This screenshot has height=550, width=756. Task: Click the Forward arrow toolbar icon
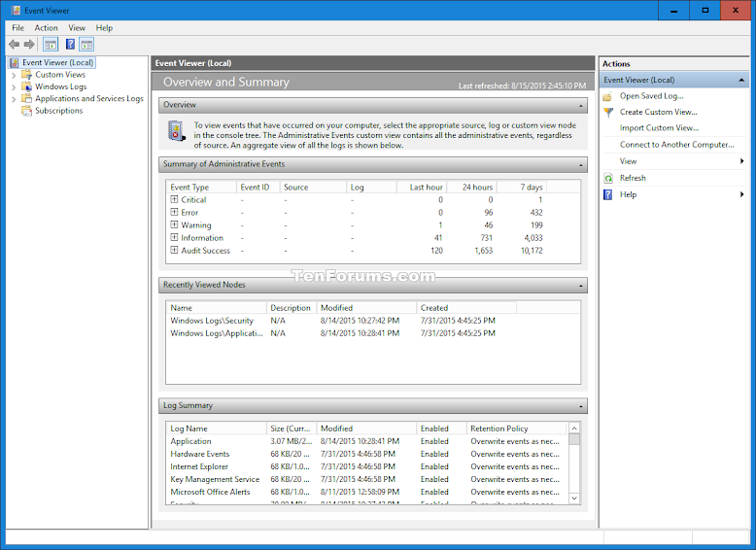[29, 45]
